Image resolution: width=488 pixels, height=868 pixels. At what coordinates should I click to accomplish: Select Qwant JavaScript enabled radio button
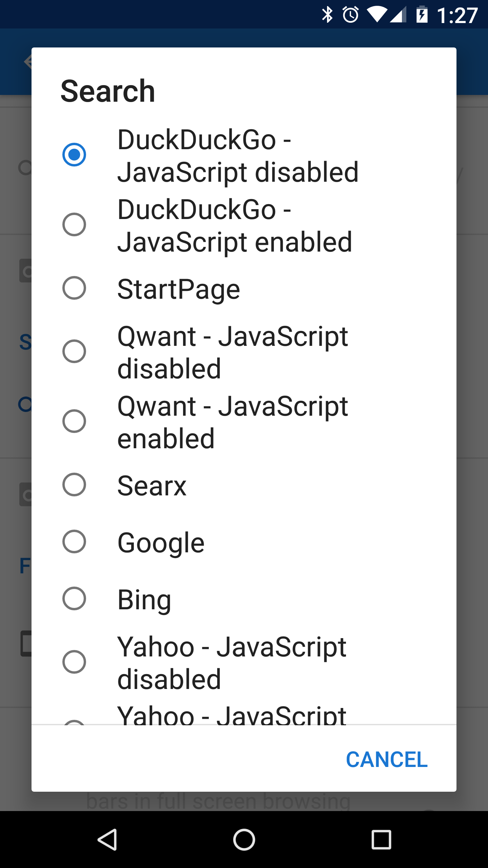click(74, 421)
